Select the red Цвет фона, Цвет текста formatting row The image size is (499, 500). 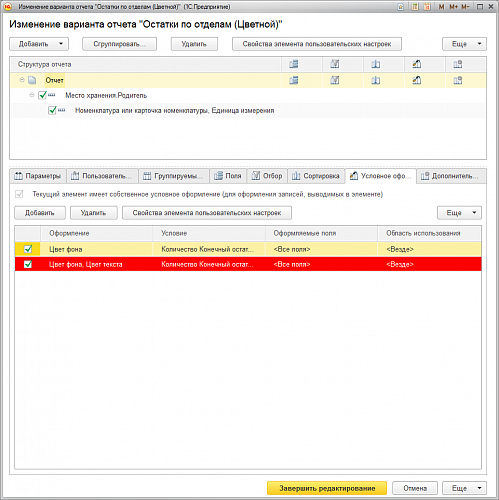[x=248, y=264]
